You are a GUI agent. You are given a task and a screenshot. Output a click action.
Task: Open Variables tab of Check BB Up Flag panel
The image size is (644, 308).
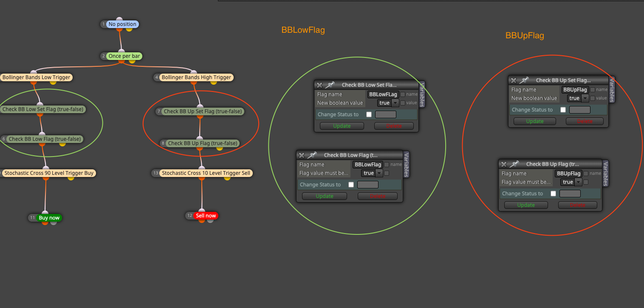[x=605, y=174]
